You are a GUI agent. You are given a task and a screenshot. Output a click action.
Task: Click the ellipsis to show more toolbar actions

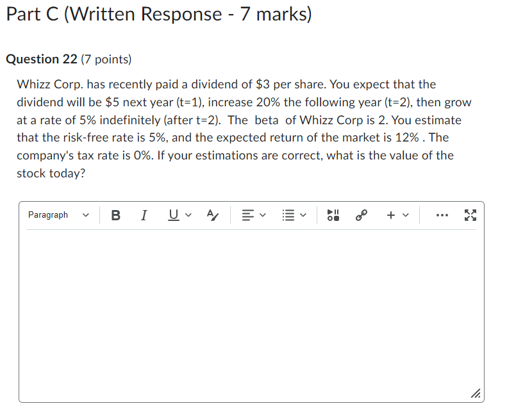[442, 215]
